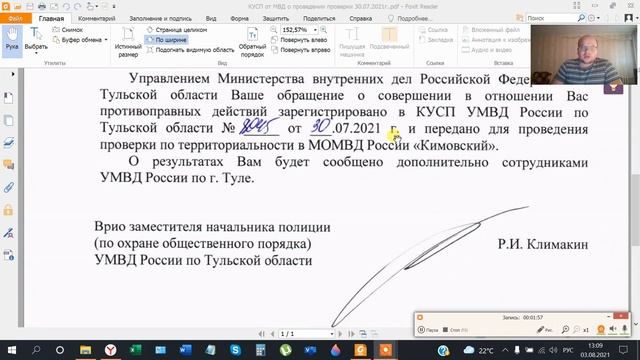640x360 pixels.
Task: Open the Поделиться tab
Action: tap(319, 18)
